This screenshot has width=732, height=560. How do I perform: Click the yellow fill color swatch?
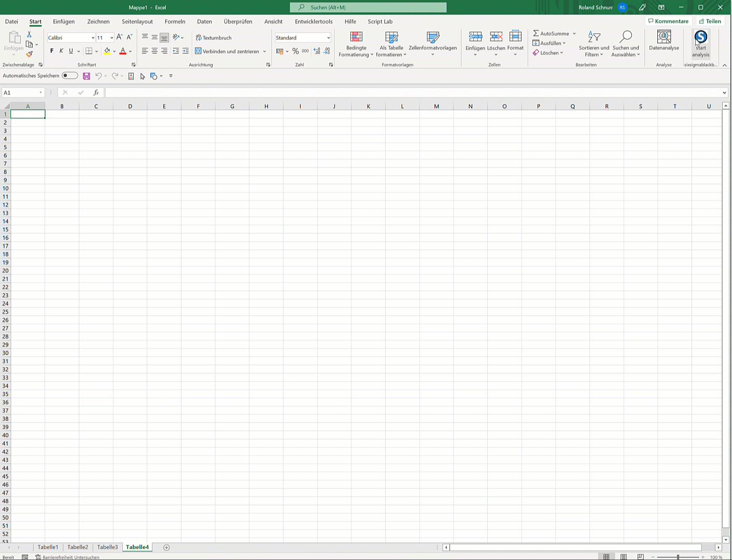[x=107, y=53]
